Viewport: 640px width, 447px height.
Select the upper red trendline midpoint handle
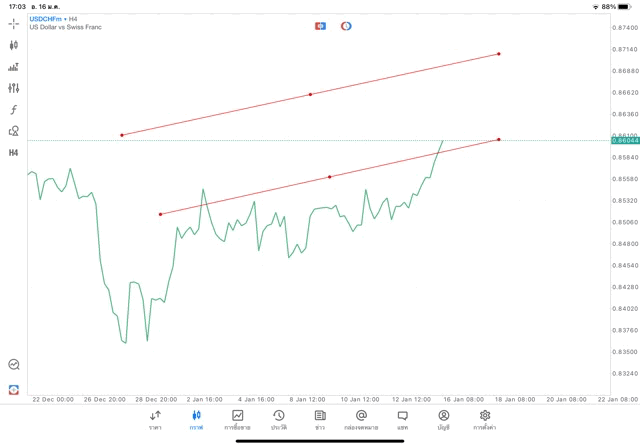point(310,95)
